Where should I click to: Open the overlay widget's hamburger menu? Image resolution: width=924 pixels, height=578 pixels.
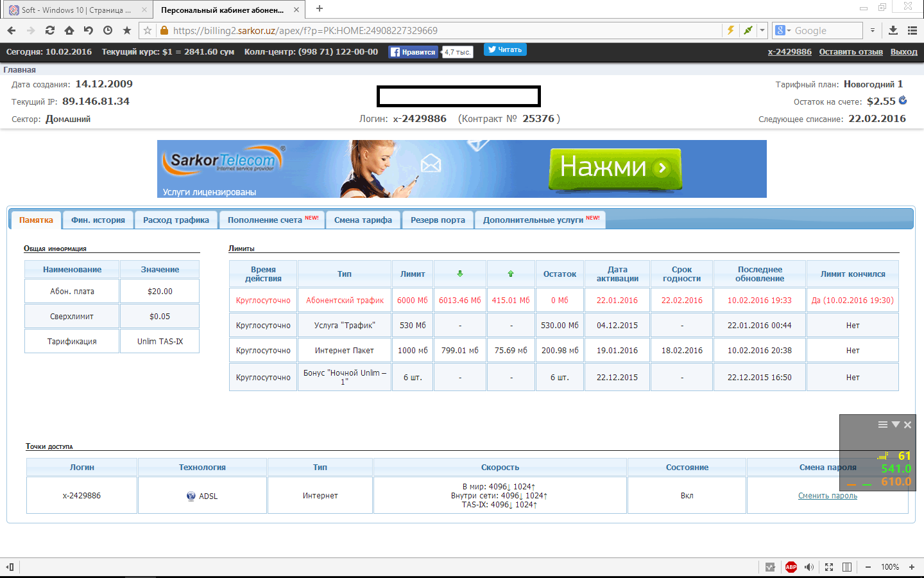click(x=883, y=425)
